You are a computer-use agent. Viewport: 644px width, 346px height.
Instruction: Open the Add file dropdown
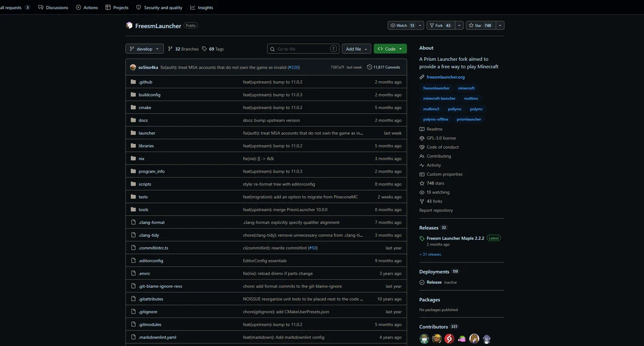[357, 49]
